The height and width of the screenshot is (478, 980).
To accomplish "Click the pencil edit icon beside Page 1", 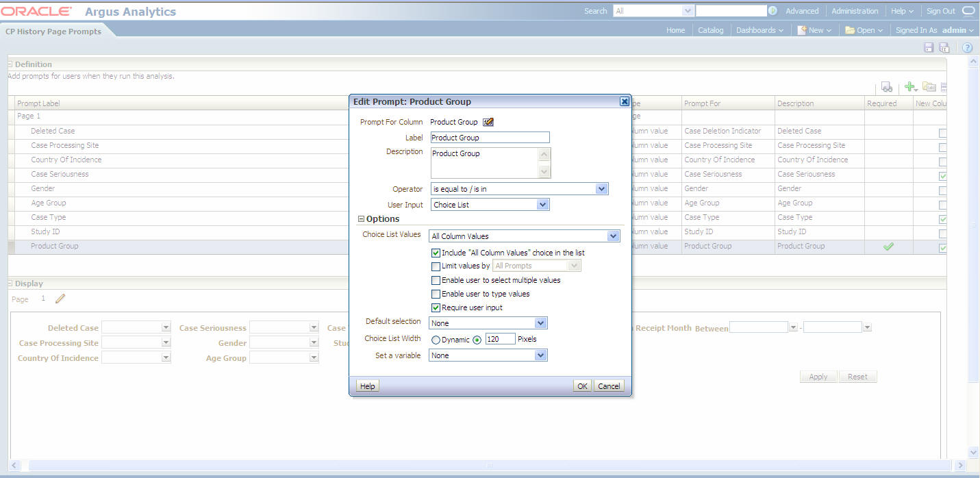I will [x=60, y=299].
